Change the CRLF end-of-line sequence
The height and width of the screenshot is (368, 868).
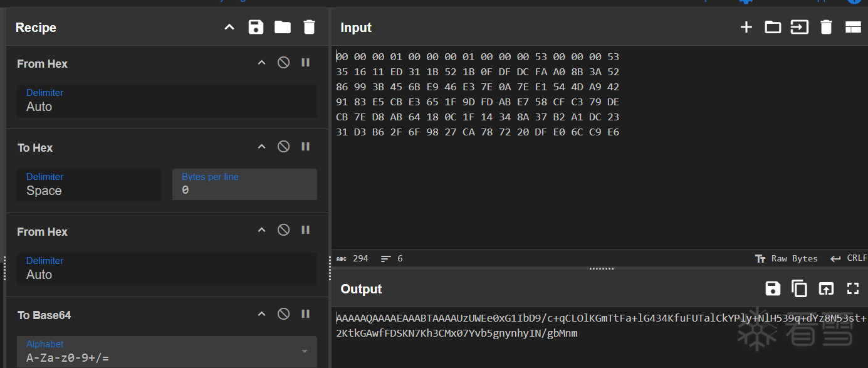tap(849, 258)
